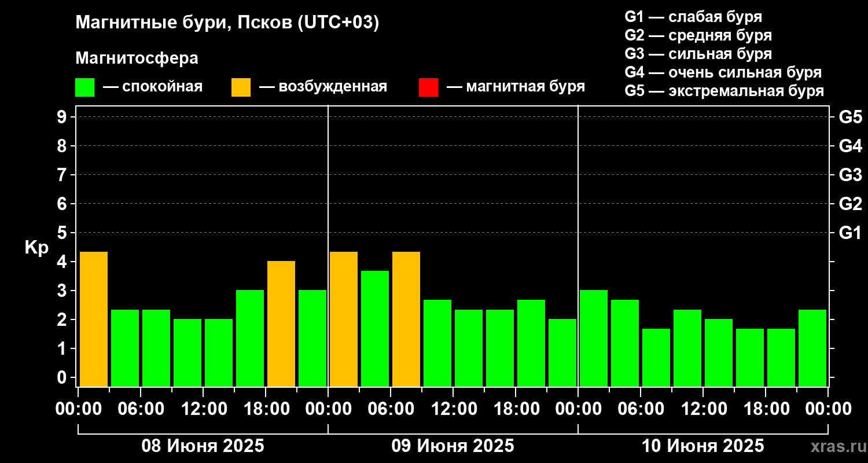Click the red 'магнитная буря' legend swatch
868x463 pixels.
point(428,87)
